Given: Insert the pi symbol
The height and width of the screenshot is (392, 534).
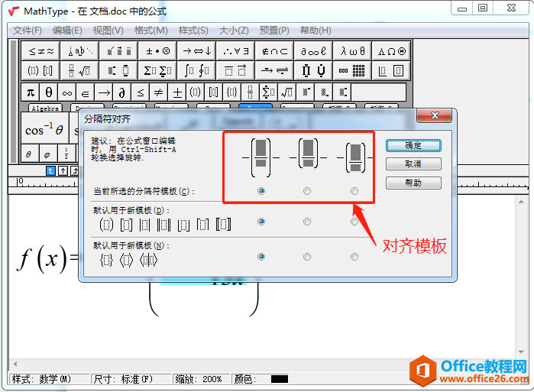Looking at the screenshot, I should coord(31,92).
